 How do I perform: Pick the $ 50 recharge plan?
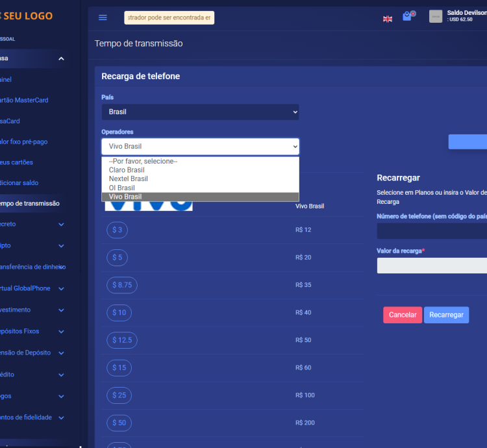click(x=119, y=423)
